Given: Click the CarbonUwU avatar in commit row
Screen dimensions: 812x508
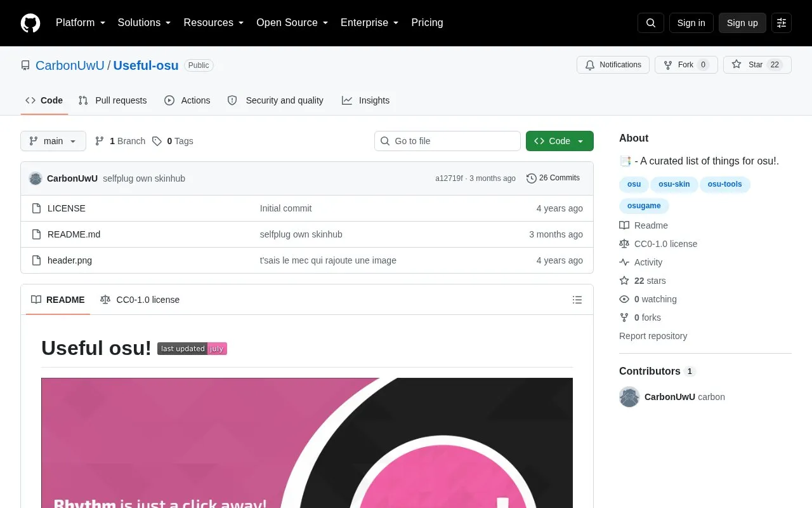Looking at the screenshot, I should (x=36, y=178).
